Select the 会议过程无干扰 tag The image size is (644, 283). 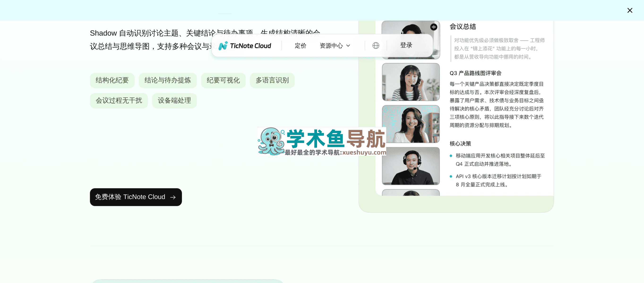[119, 100]
